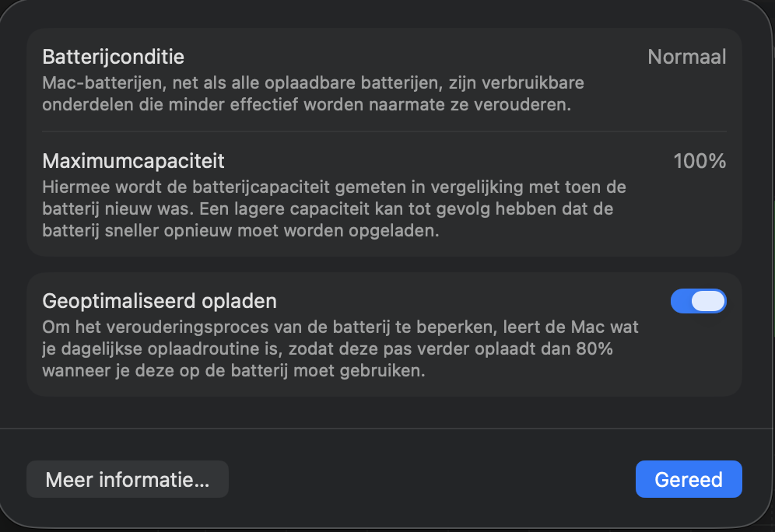Image resolution: width=775 pixels, height=532 pixels.
Task: Click the divider line above Maximumcapaciteit
Action: (x=384, y=131)
